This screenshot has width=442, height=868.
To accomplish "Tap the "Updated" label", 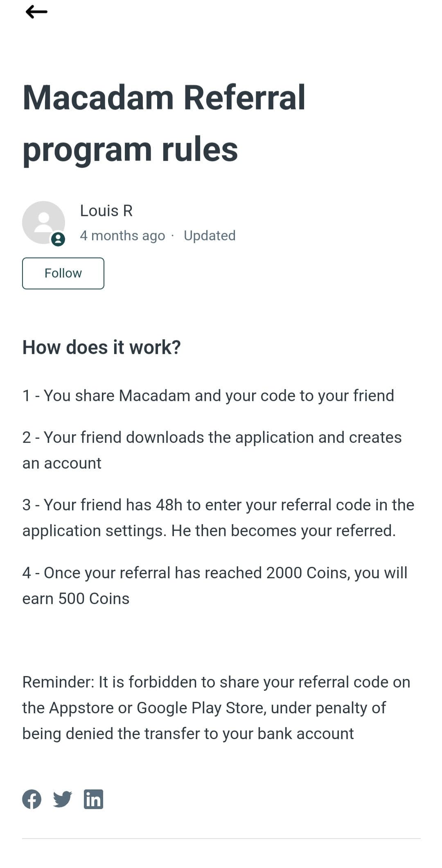I will click(210, 236).
